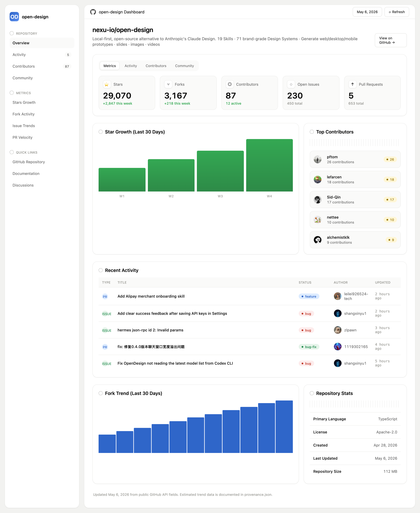Screen dimensions: 420x513
Task: Click the May 6, 2026 date button
Action: click(367, 12)
